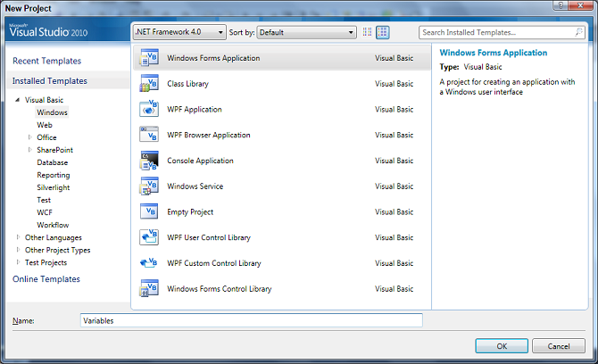The width and height of the screenshot is (598, 364).
Task: Select the WCF category
Action: click(45, 212)
